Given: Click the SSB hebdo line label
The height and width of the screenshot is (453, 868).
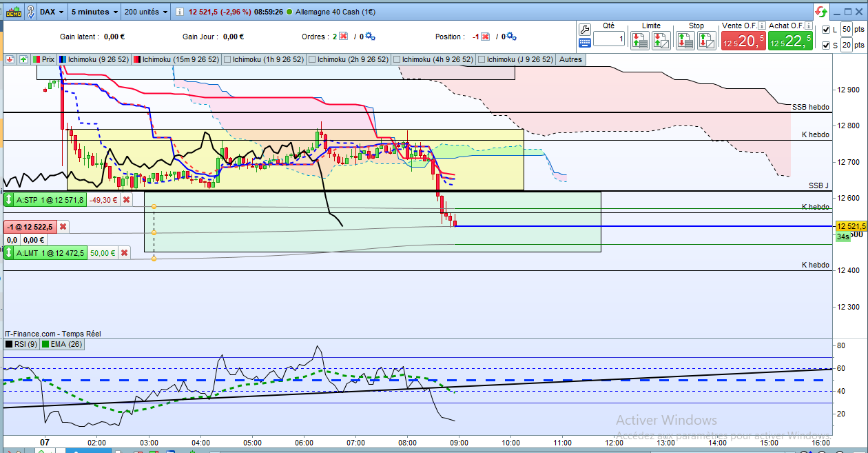Looking at the screenshot, I should tap(810, 107).
